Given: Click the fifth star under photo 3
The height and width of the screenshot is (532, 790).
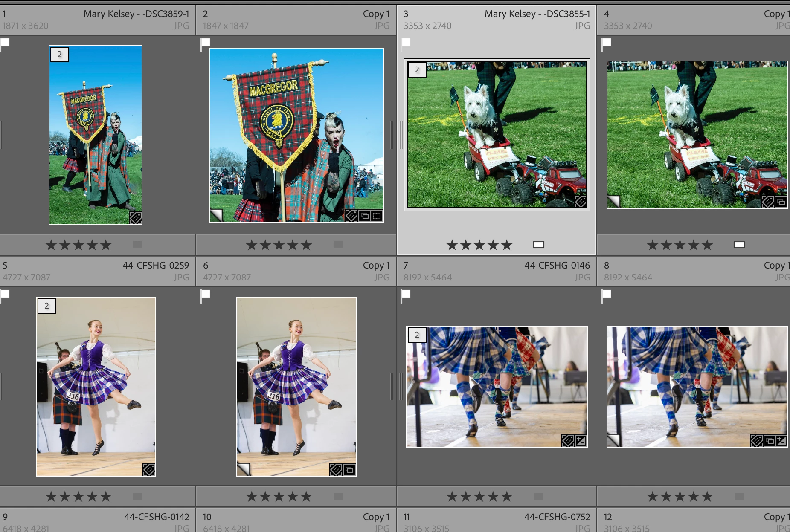Looking at the screenshot, I should [507, 245].
